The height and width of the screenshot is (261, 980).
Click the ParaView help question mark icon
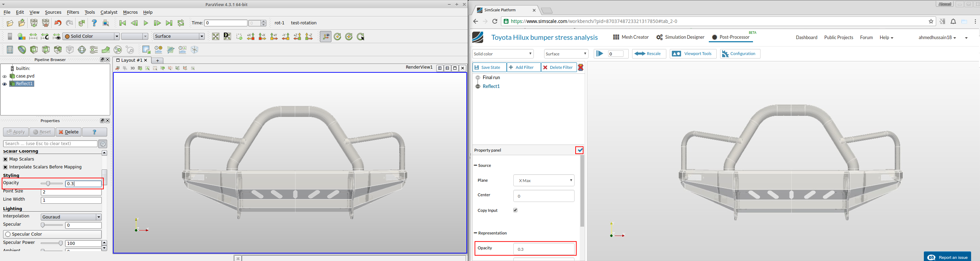click(x=95, y=23)
